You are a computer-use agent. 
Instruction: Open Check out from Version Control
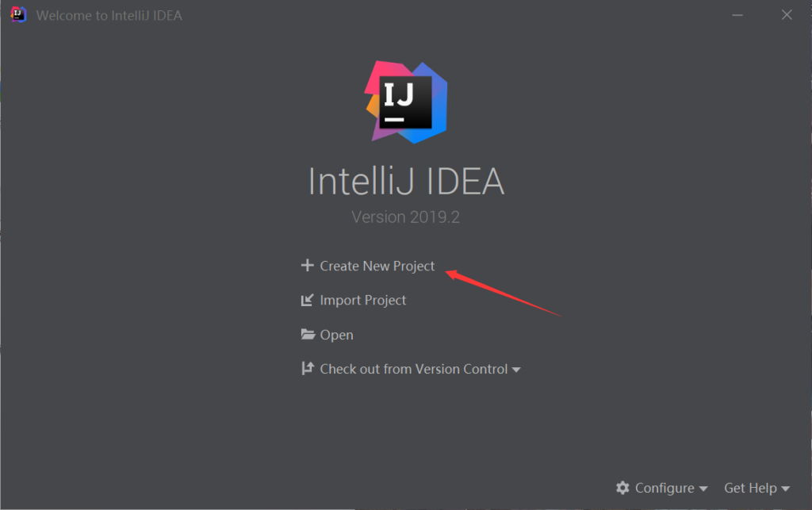(x=414, y=369)
